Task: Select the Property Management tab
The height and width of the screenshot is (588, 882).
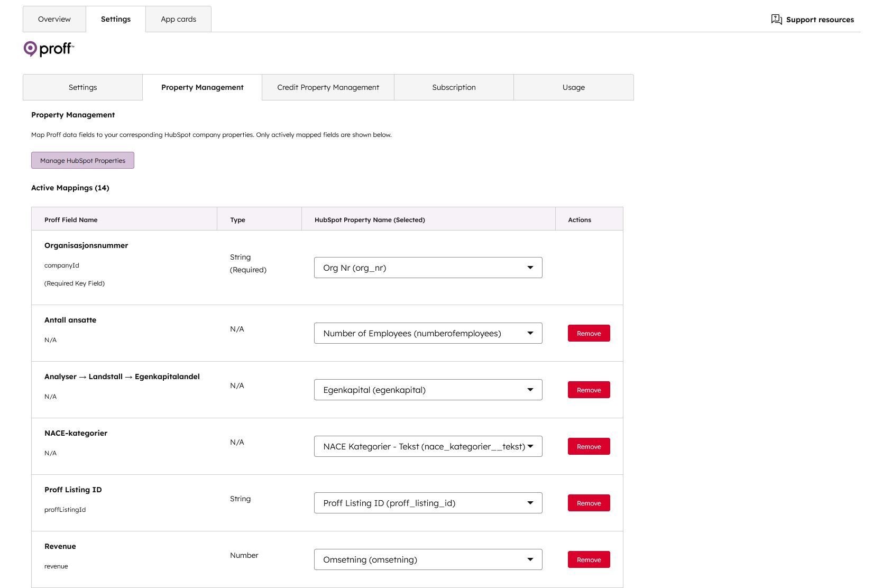Action: pos(203,87)
